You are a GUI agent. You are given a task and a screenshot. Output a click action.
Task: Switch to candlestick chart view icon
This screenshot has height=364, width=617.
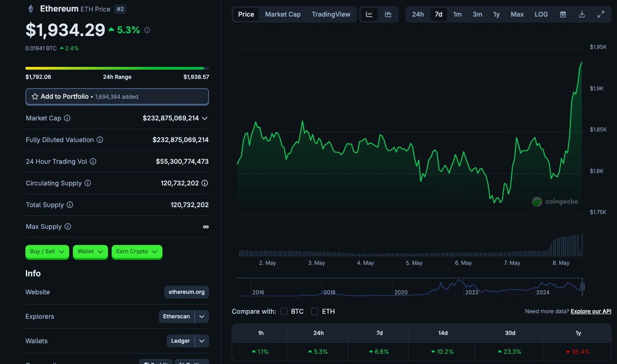pos(388,14)
